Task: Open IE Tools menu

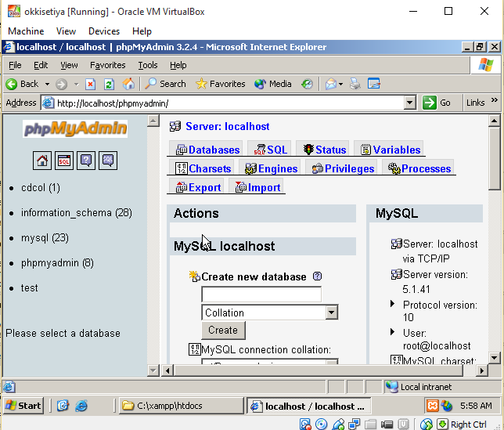Action: pyautogui.click(x=148, y=65)
